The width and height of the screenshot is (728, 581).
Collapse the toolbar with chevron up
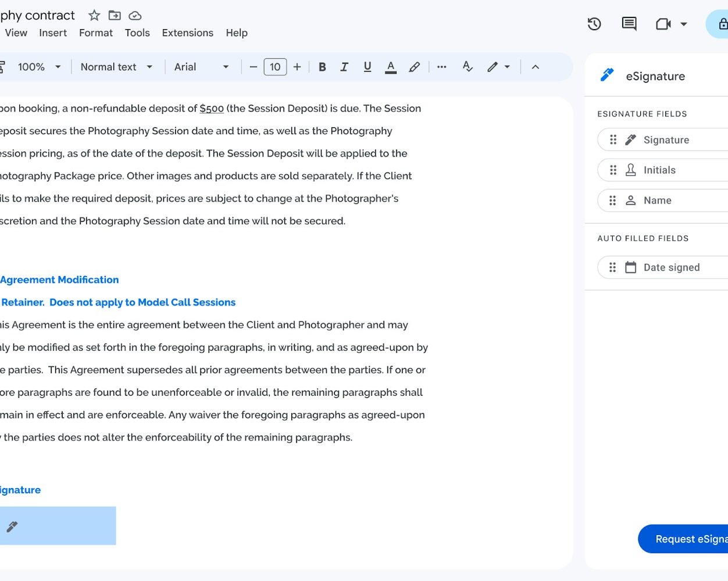tap(536, 67)
